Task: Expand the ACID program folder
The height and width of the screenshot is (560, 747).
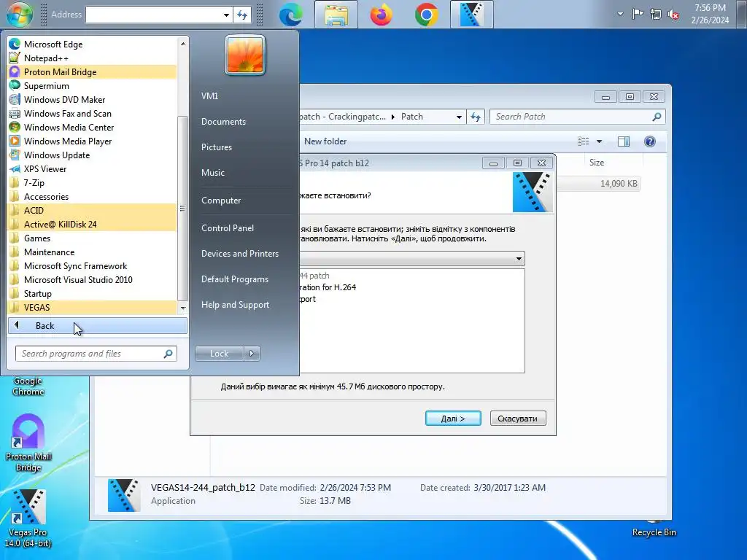Action: pos(92,211)
